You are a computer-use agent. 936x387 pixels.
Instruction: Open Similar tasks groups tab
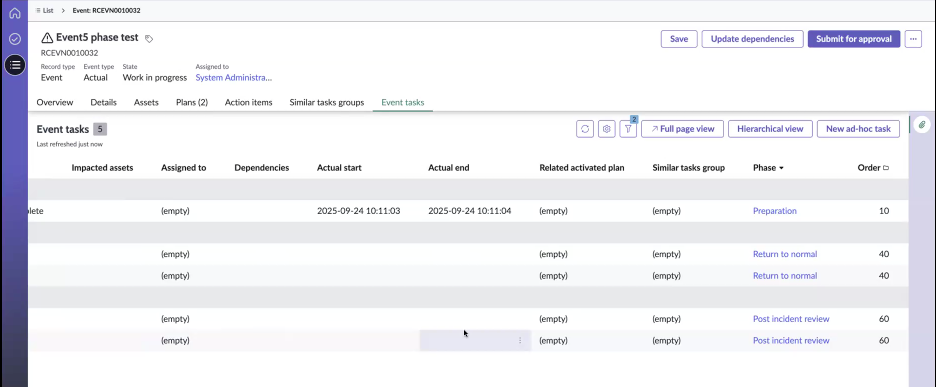tap(327, 102)
